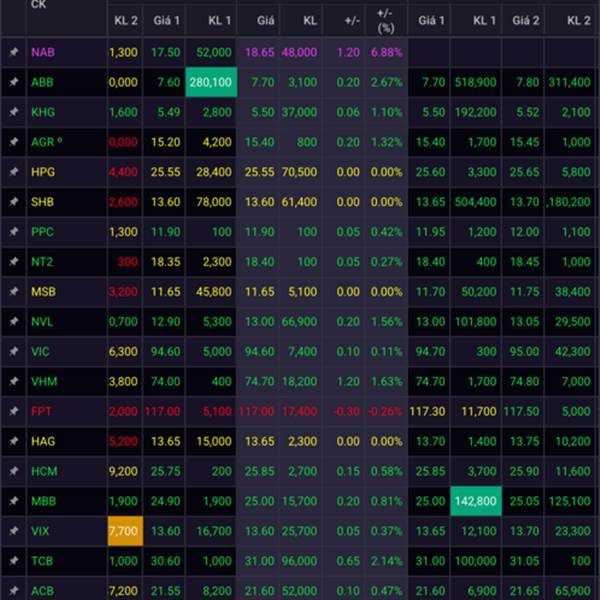Image resolution: width=600 pixels, height=600 pixels.
Task: Select HCM buy price 25.75
Action: coord(165,471)
